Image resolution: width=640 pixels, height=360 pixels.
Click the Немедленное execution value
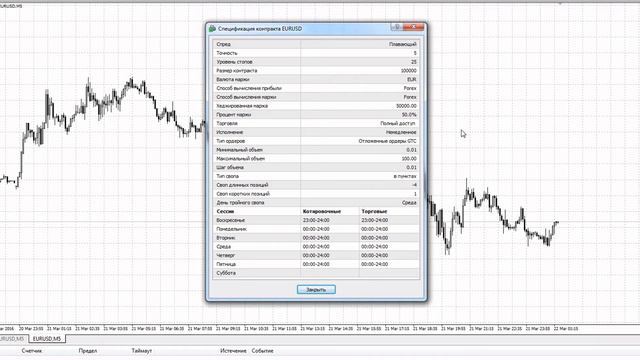[x=401, y=132]
